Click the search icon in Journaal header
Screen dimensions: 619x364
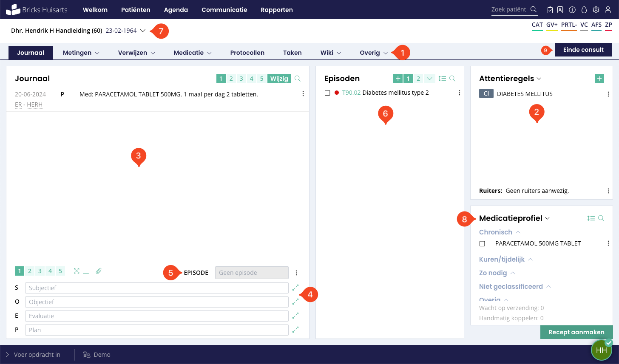[298, 79]
